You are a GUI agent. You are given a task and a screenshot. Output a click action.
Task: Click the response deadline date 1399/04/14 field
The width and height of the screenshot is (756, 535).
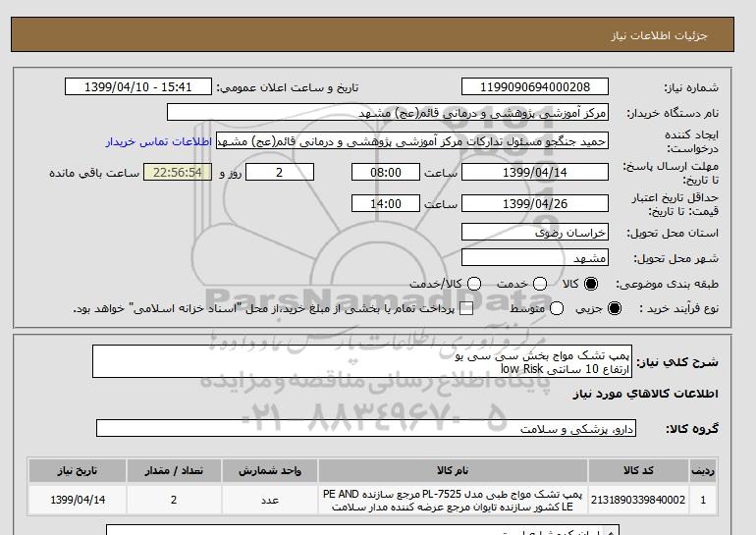[x=535, y=172]
